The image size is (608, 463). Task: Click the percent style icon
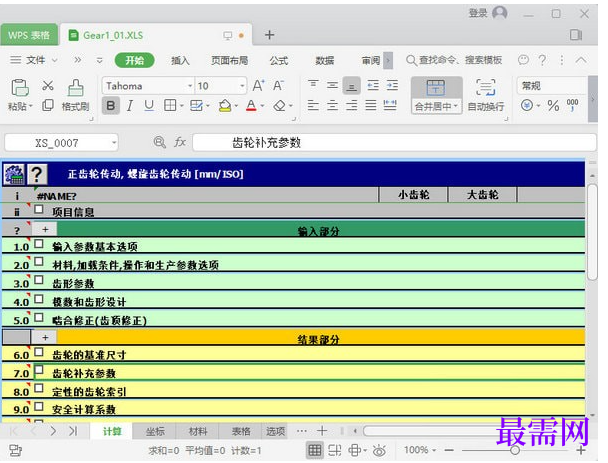(553, 105)
